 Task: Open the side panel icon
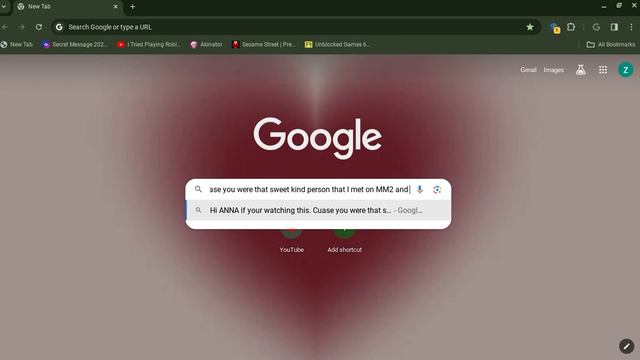click(x=614, y=27)
